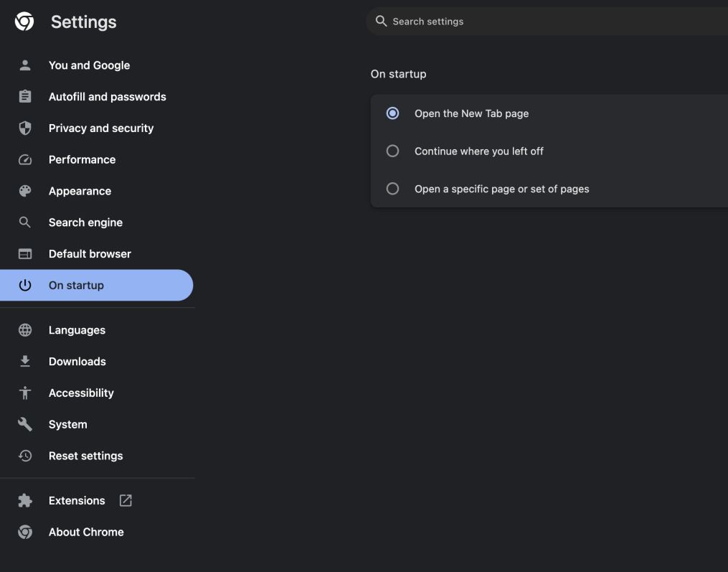Click the puzzle piece icon for Extensions
Image resolution: width=728 pixels, height=572 pixels.
(x=25, y=500)
